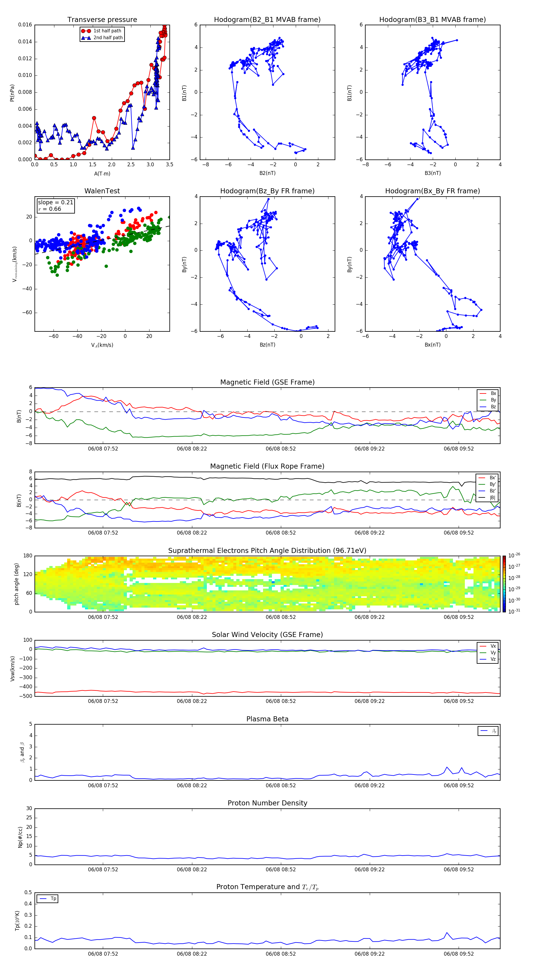Click the 'V_remaining(km/s)' y-axis label

[x=15, y=264]
